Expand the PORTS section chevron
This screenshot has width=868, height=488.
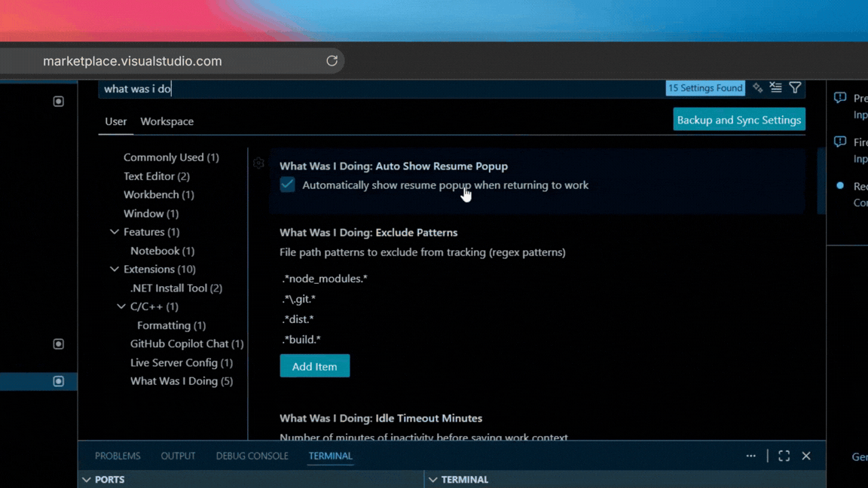tap(85, 479)
